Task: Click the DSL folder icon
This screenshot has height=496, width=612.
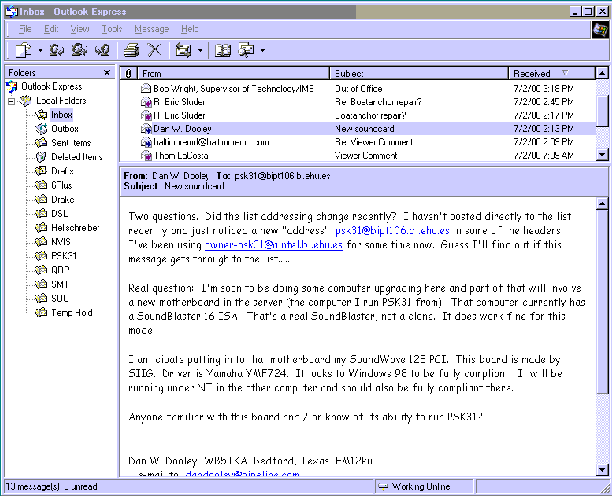Action: tap(41, 213)
